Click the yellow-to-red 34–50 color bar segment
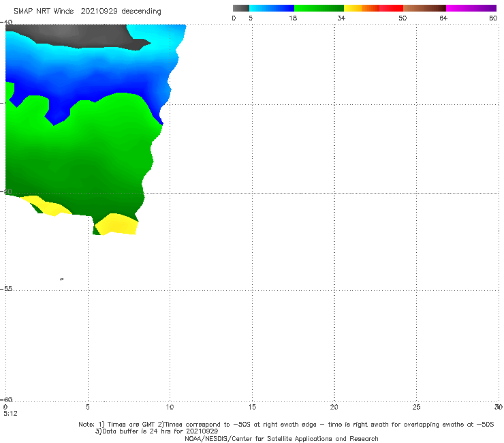The height and width of the screenshot is (443, 504). [x=373, y=8]
